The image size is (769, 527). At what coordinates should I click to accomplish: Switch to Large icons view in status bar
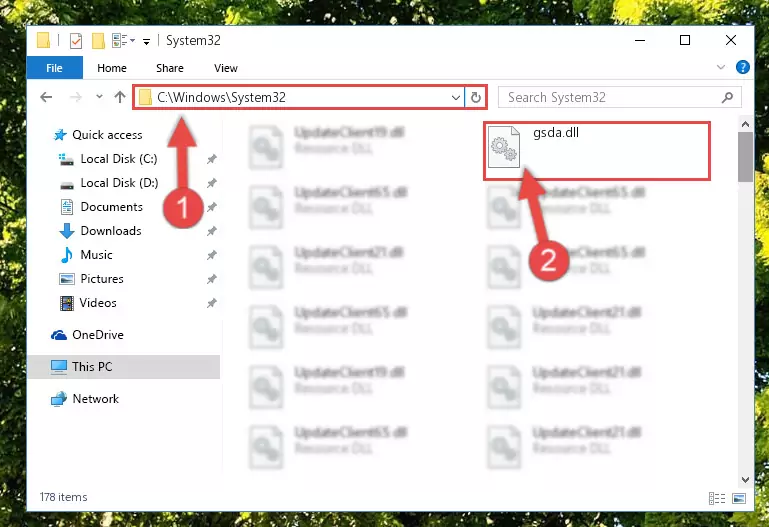click(739, 499)
